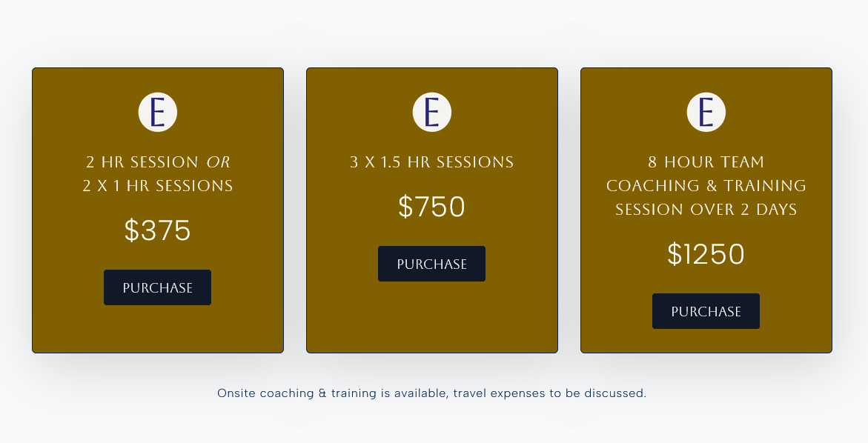The width and height of the screenshot is (868, 443).
Task: Click Purchase for the 2 HR Session package
Action: pos(157,287)
